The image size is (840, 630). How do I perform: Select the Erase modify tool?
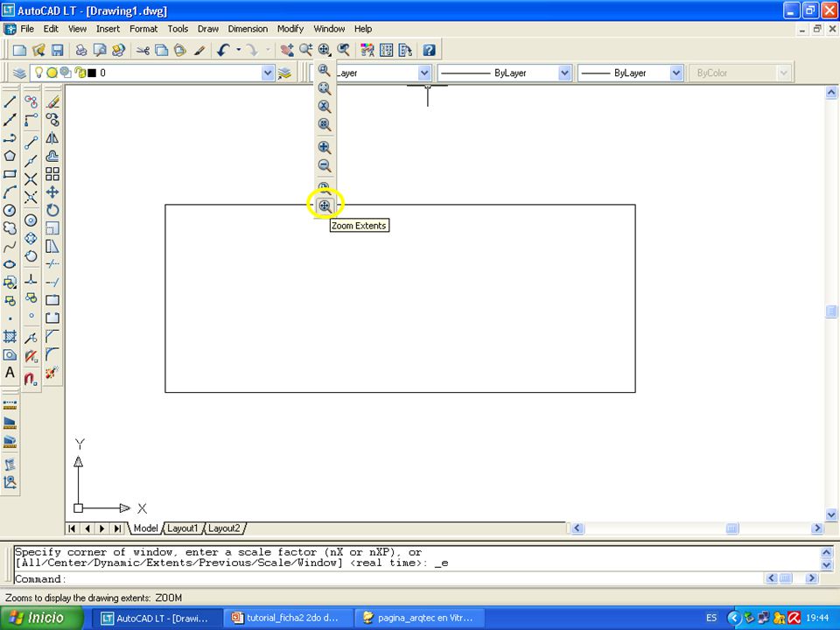pyautogui.click(x=52, y=101)
